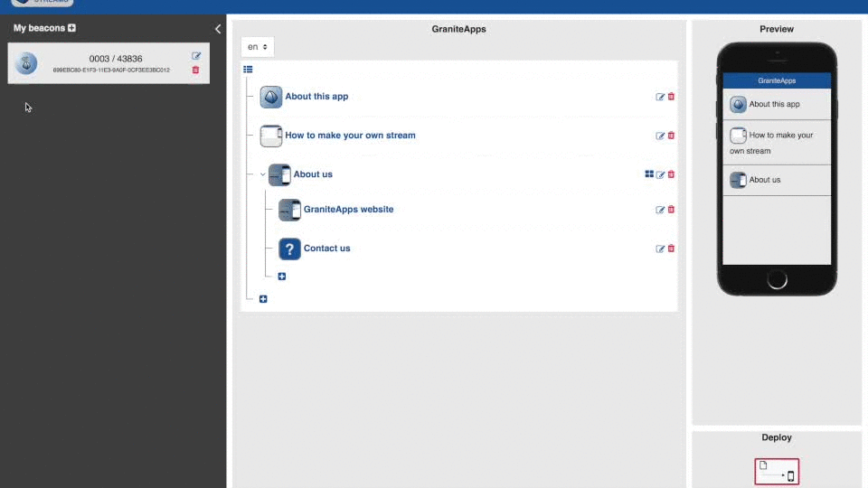Select the Contact us entry
This screenshot has height=488, width=868.
click(326, 249)
